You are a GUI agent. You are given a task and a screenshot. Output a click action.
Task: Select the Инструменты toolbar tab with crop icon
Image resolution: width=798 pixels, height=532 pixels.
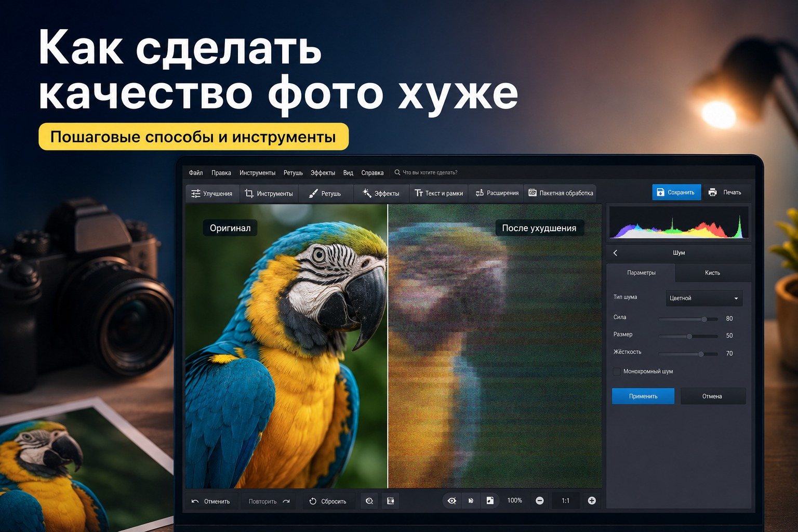[x=269, y=193]
